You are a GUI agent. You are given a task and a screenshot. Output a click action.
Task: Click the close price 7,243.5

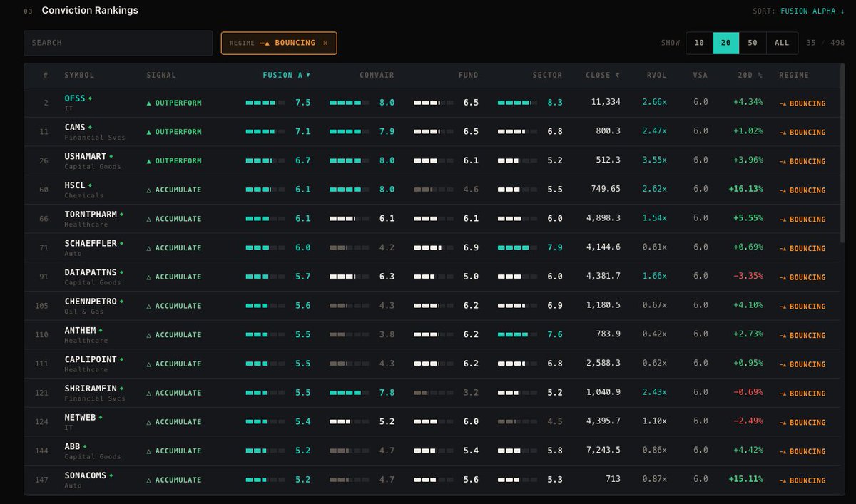(603, 450)
